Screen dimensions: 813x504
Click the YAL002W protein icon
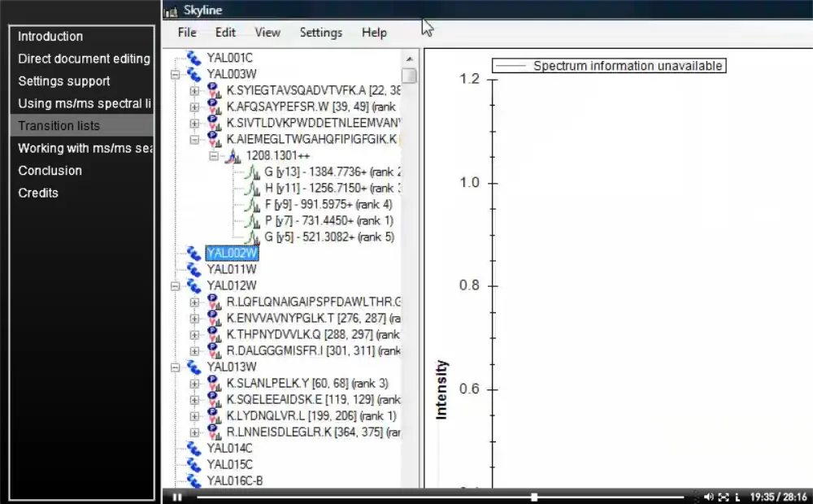click(x=194, y=253)
